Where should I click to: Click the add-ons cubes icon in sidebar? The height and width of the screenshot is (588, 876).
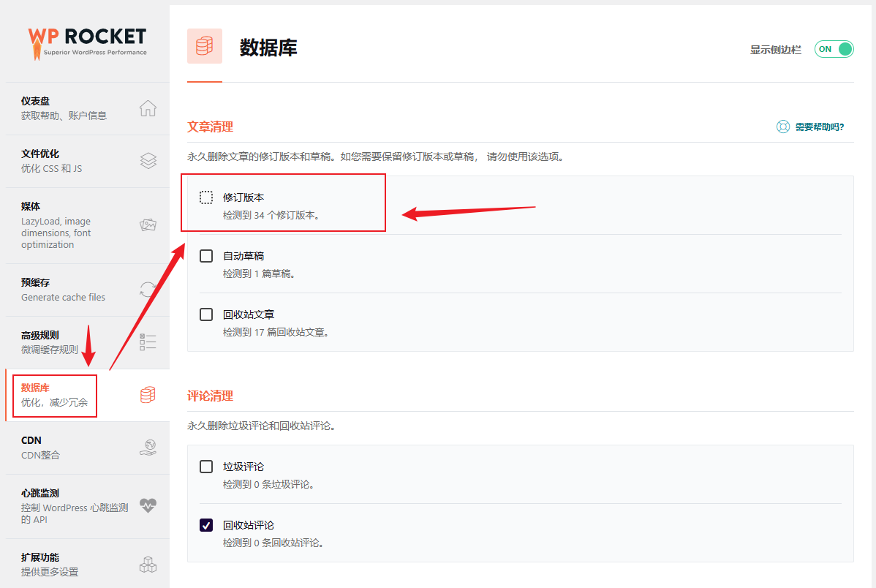point(148,565)
